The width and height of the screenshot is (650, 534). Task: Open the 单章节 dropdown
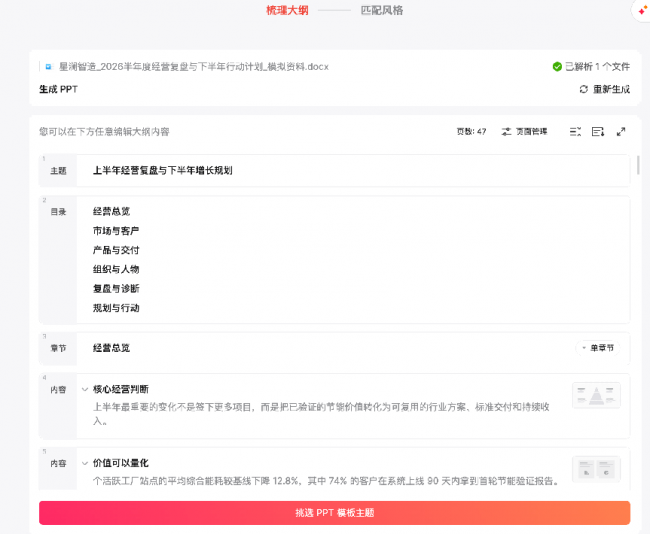pos(598,348)
